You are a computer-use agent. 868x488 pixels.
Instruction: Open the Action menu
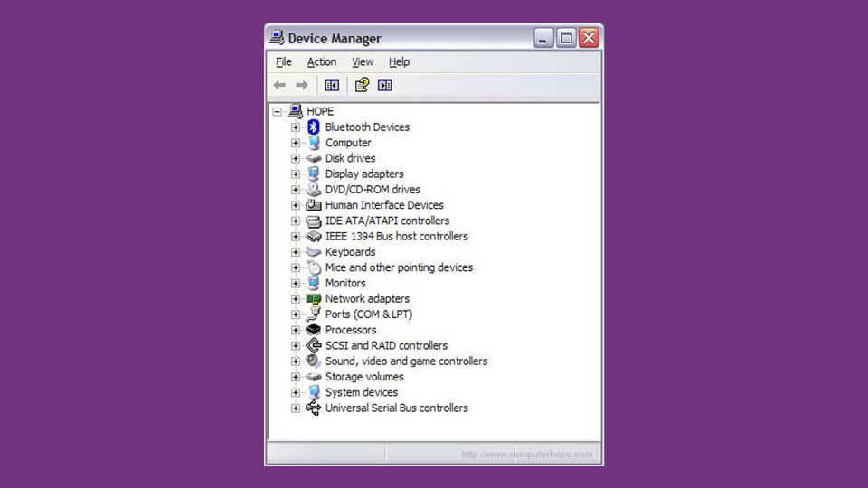pyautogui.click(x=321, y=62)
